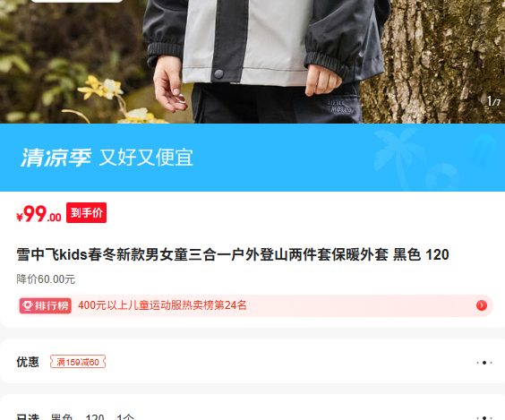Click the 已选 row label
Image resolution: width=505 pixels, height=420 pixels.
coord(28,416)
